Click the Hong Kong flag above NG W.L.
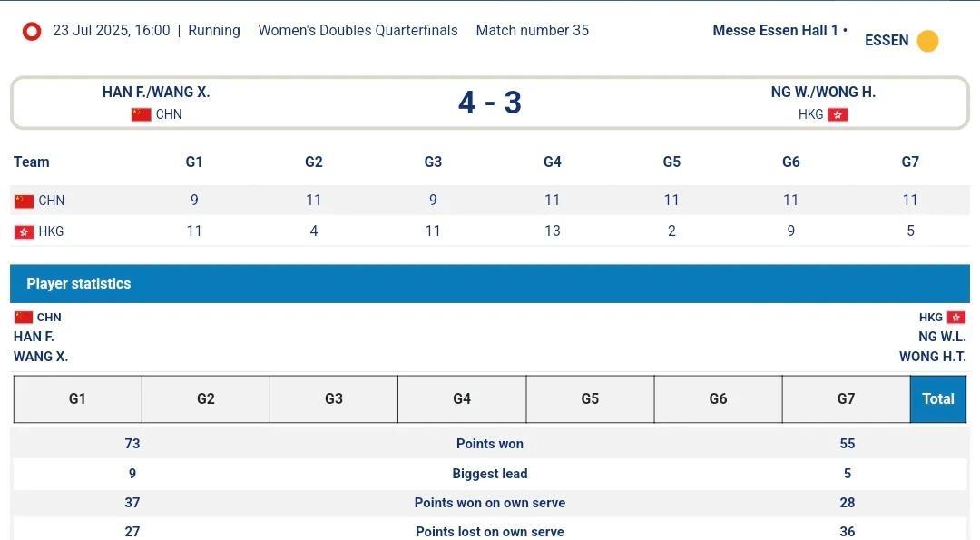The height and width of the screenshot is (540, 980). point(955,318)
